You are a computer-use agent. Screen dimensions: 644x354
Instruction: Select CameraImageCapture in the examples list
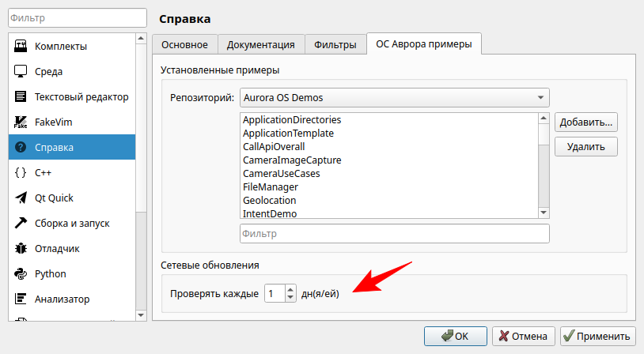click(x=292, y=160)
